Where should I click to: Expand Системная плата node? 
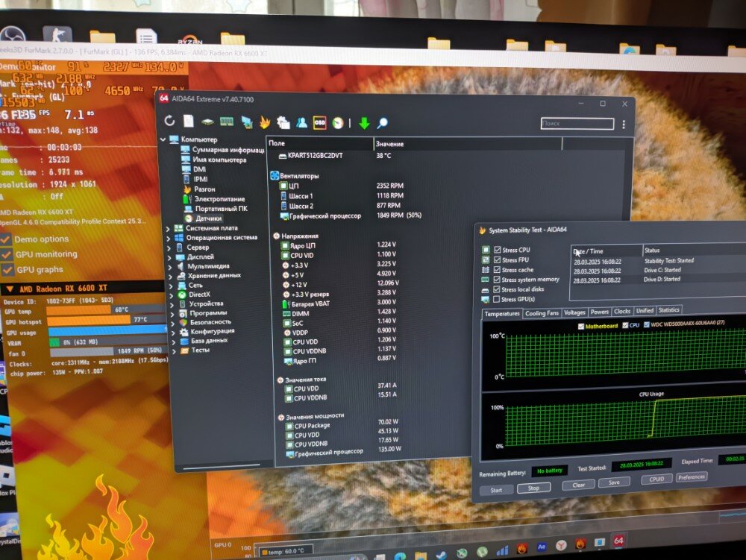tap(167, 229)
